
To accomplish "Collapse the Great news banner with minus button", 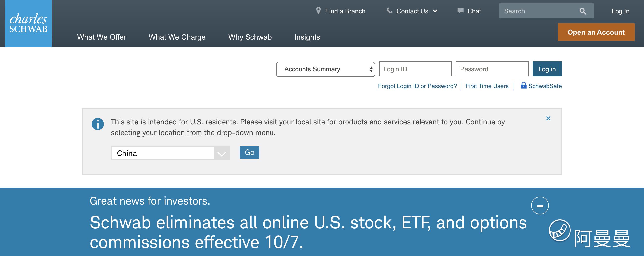I will pos(540,206).
